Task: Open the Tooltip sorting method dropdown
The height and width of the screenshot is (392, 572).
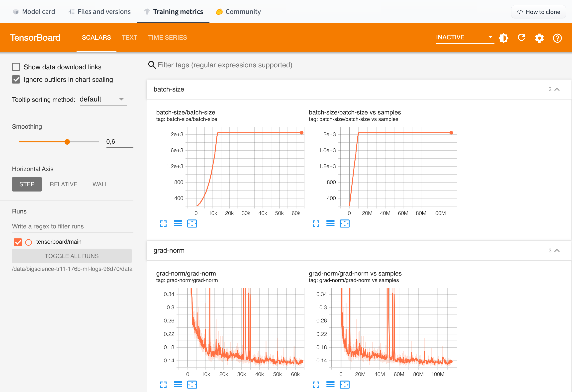Action: click(x=103, y=99)
